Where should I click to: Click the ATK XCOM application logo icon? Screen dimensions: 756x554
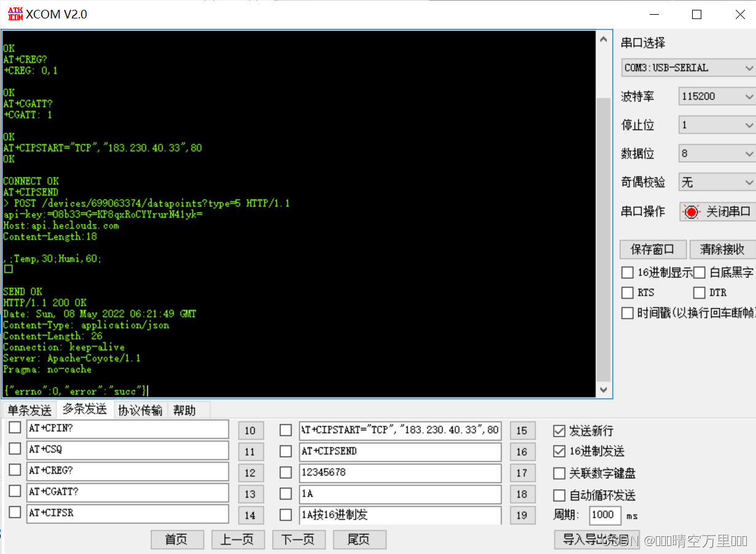15,14
